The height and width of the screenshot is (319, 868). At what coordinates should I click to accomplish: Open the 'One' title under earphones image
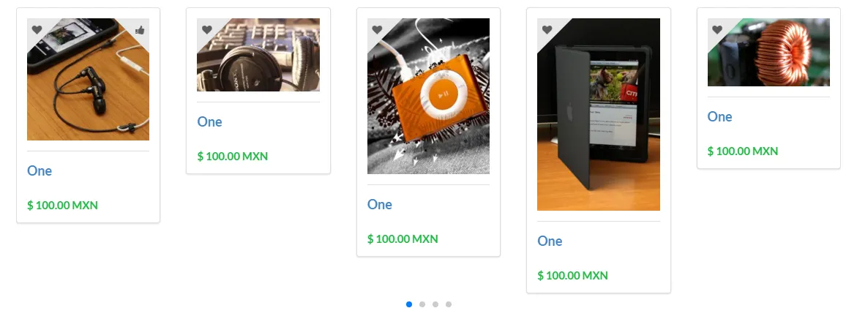point(40,170)
